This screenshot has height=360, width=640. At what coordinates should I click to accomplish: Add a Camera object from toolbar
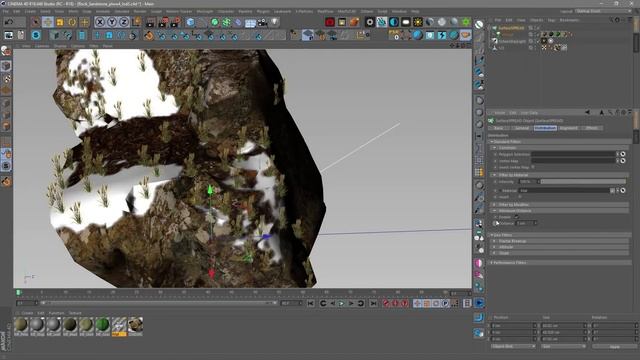(262, 22)
